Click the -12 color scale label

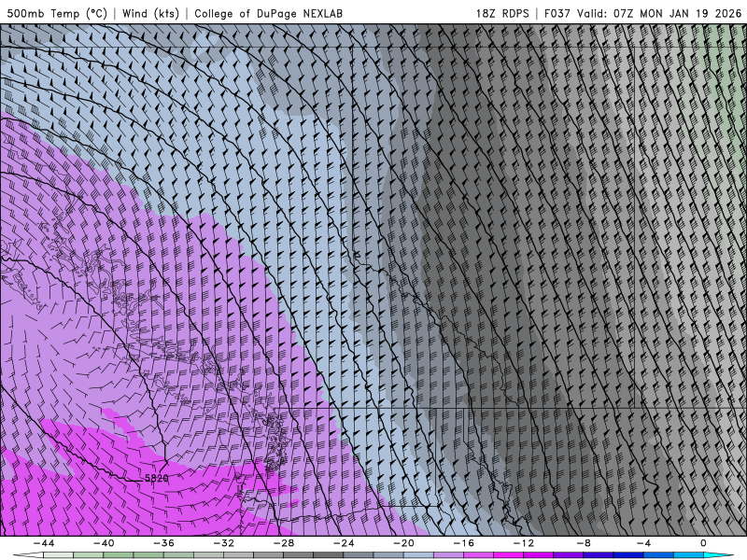(523, 543)
